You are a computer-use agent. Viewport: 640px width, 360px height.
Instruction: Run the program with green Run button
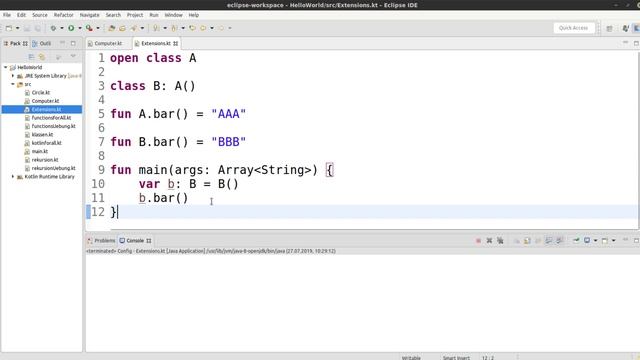pyautogui.click(x=71, y=28)
